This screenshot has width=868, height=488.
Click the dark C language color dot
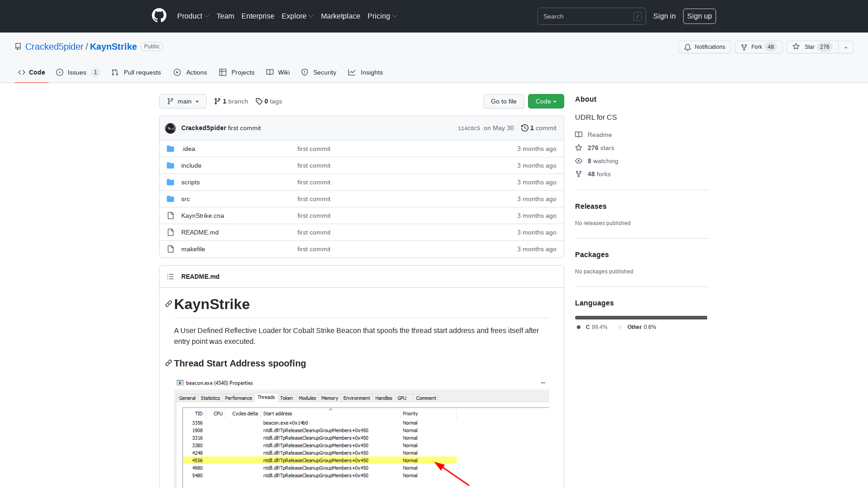[x=579, y=327]
